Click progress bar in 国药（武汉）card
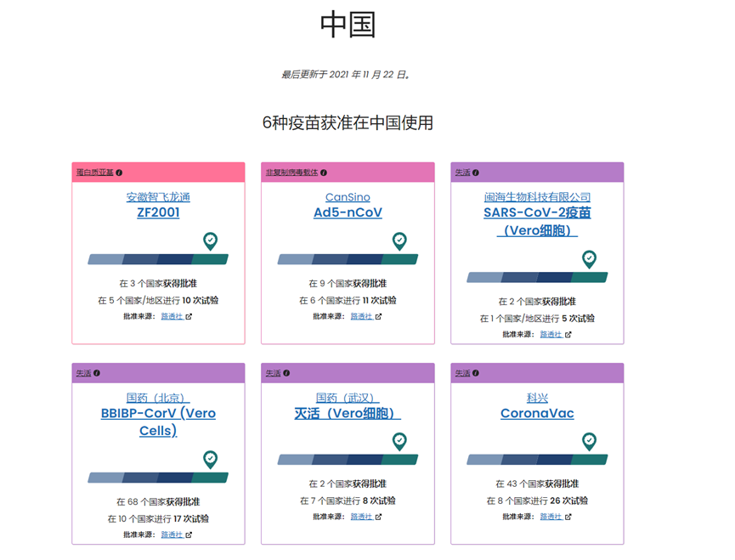This screenshot has height=560, width=735. pos(348,460)
